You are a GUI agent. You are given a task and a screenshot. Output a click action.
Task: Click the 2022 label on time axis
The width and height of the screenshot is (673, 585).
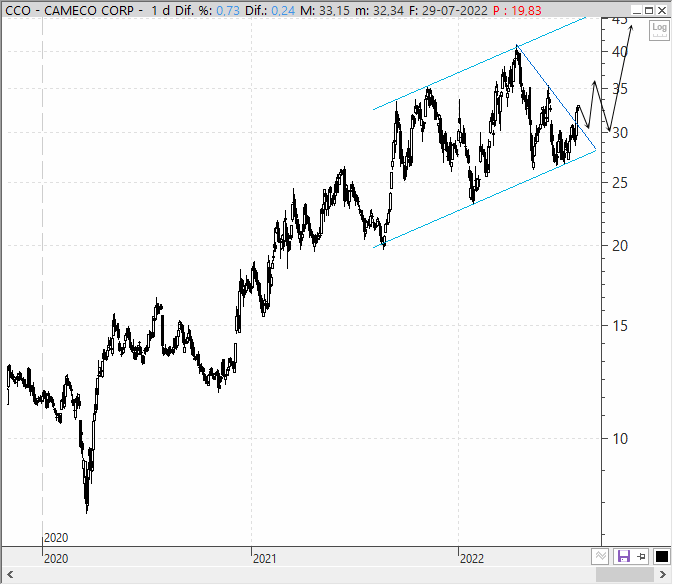point(472,558)
